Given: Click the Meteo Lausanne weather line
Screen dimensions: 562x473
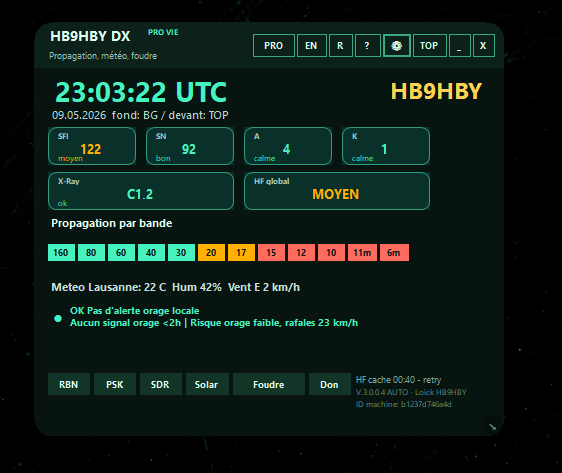Looking at the screenshot, I should click(x=176, y=287).
